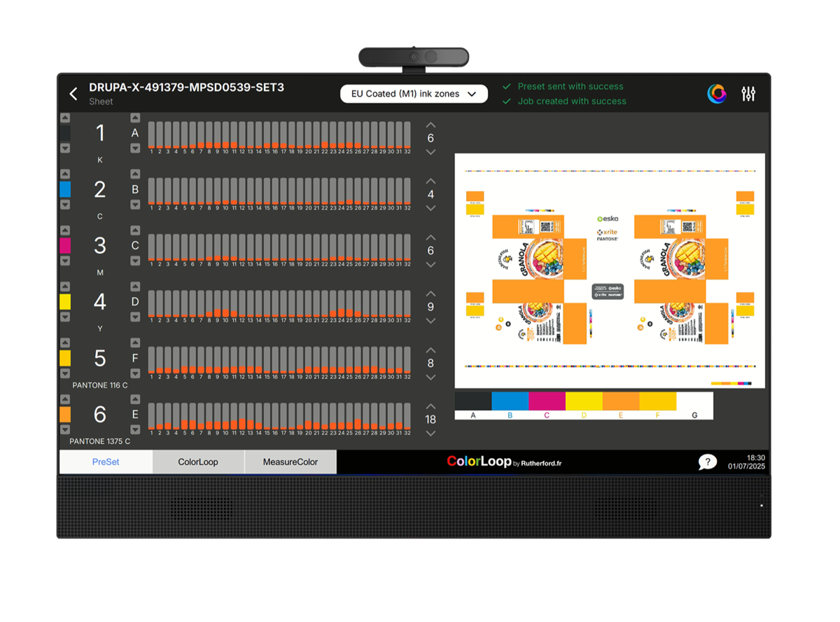Viewport: 840px width, 622px height.
Task: Move unit 5 PANTONE 116 C down arrow
Action: coord(65,373)
